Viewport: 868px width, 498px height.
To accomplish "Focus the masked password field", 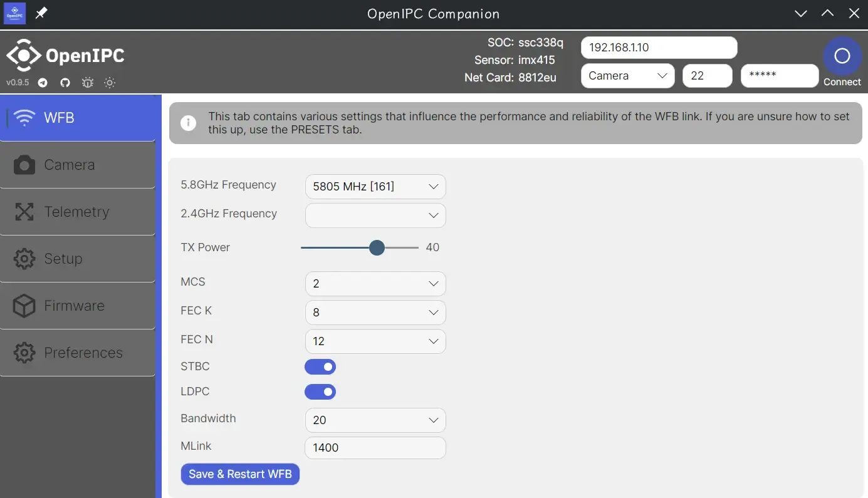I will click(780, 76).
